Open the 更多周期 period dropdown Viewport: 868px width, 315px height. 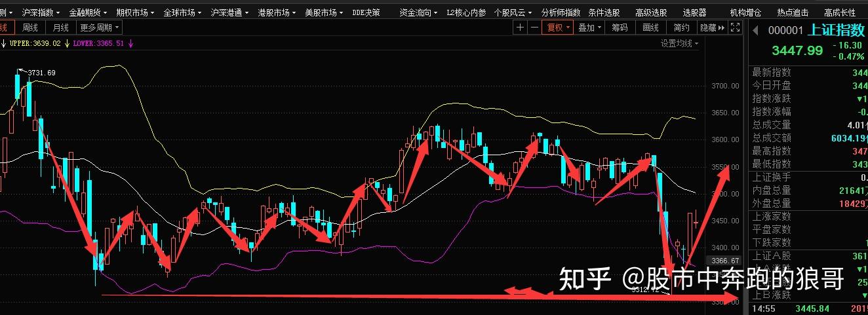100,27
